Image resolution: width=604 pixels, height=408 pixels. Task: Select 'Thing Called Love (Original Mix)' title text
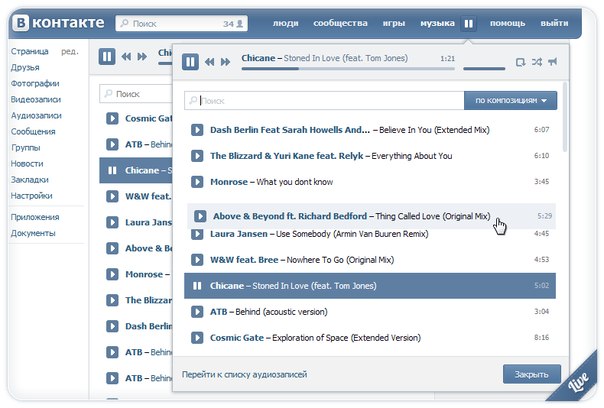(x=433, y=217)
